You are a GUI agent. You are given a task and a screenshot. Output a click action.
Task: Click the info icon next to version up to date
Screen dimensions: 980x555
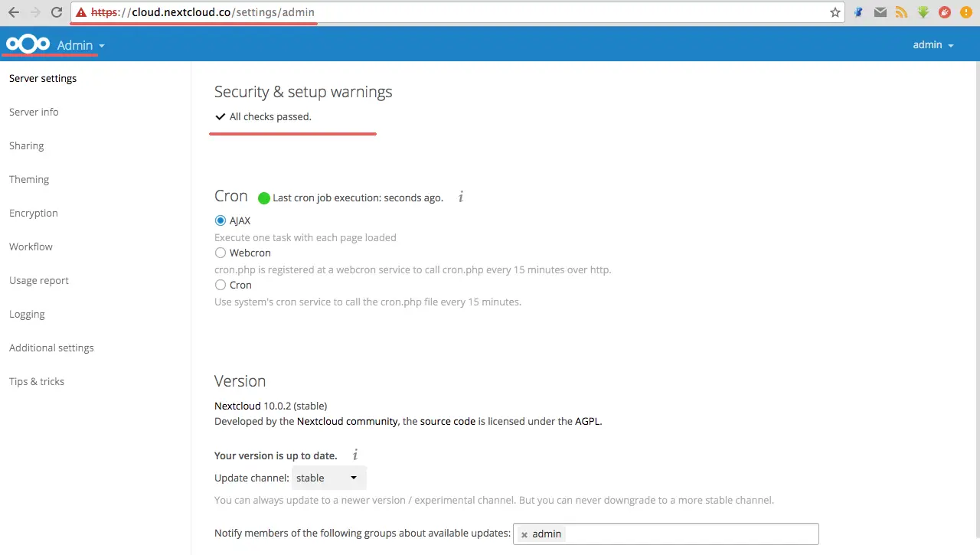[355, 455]
